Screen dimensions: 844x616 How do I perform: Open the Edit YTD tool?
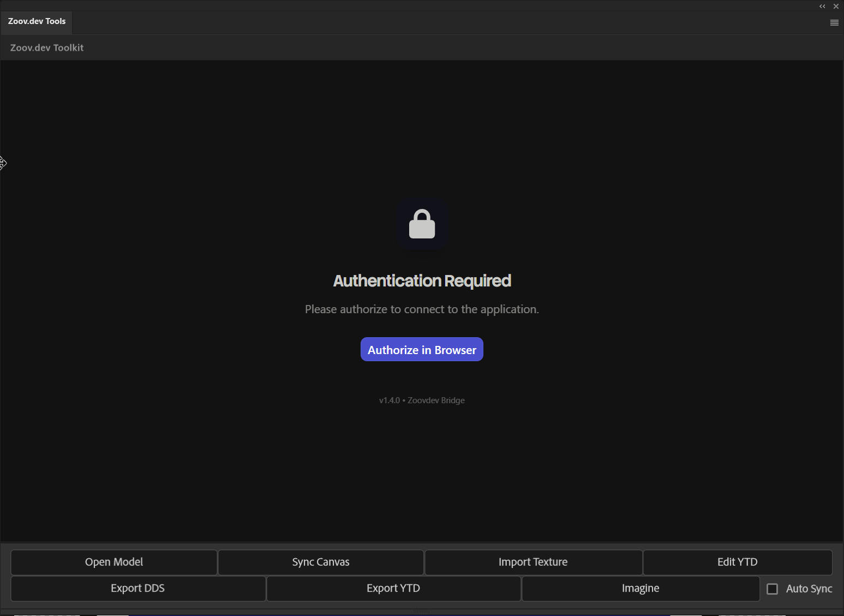(737, 562)
